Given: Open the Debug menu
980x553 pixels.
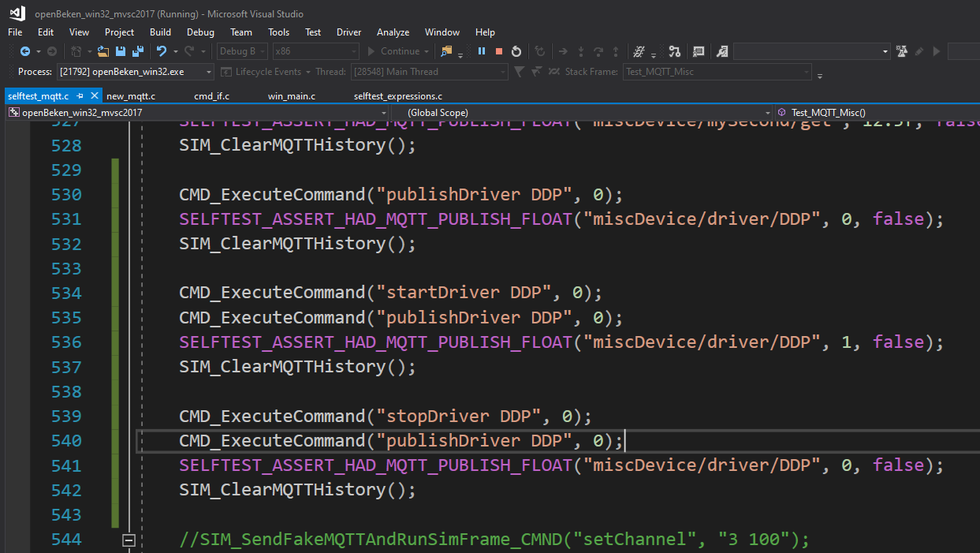Looking at the screenshot, I should 200,32.
